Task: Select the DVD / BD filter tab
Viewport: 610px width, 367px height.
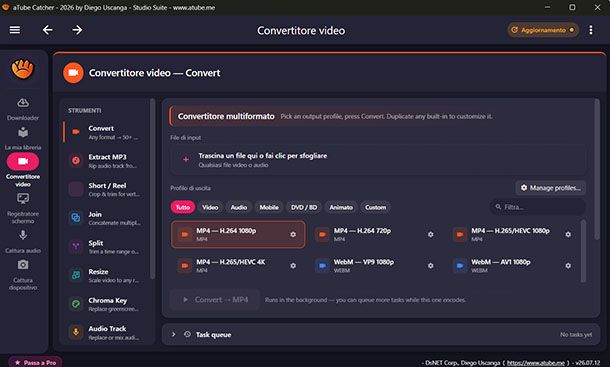Action: pyautogui.click(x=304, y=207)
